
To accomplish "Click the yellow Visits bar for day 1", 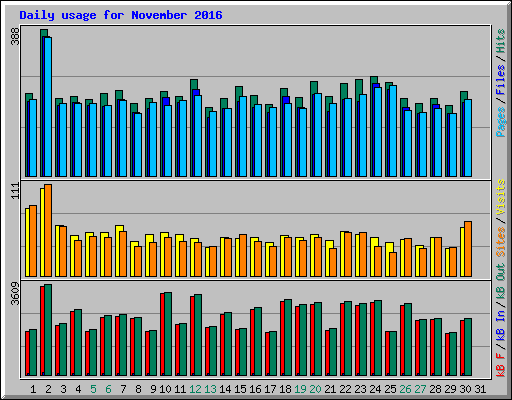I will (27, 242).
